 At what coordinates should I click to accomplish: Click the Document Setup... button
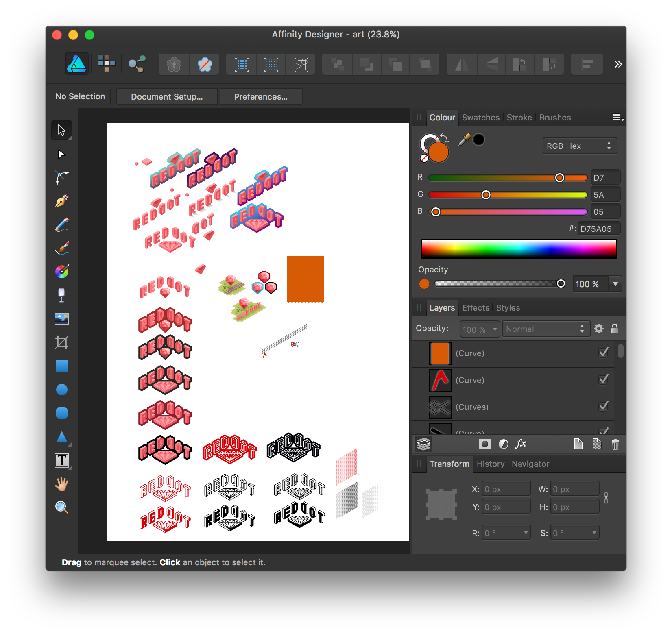pyautogui.click(x=167, y=97)
